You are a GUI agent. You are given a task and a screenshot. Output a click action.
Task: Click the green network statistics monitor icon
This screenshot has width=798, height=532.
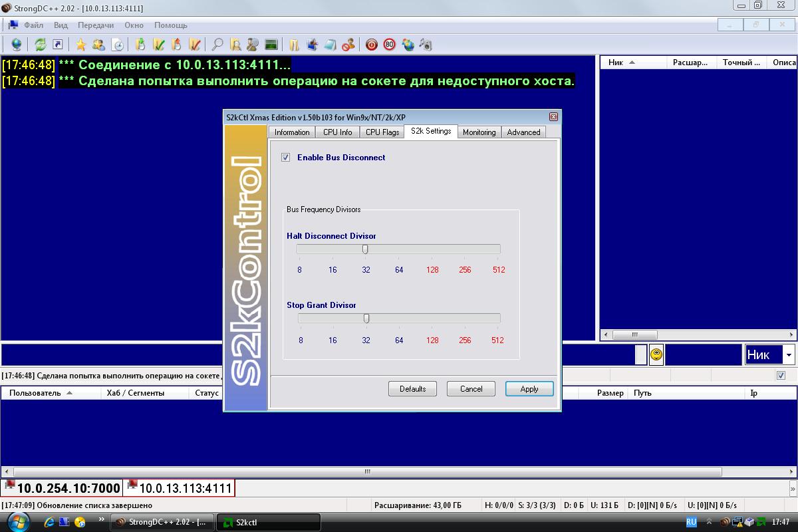point(271,45)
